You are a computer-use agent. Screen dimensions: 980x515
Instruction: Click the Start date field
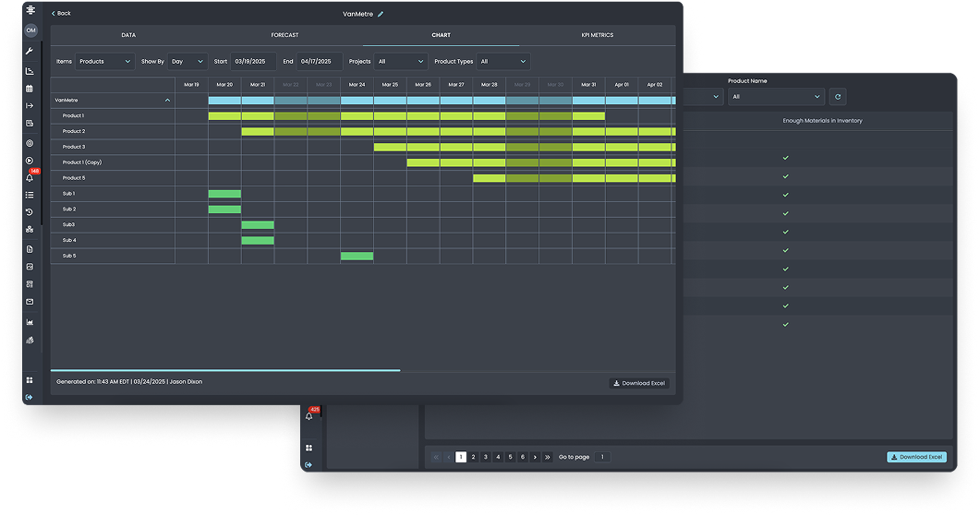pyautogui.click(x=253, y=62)
